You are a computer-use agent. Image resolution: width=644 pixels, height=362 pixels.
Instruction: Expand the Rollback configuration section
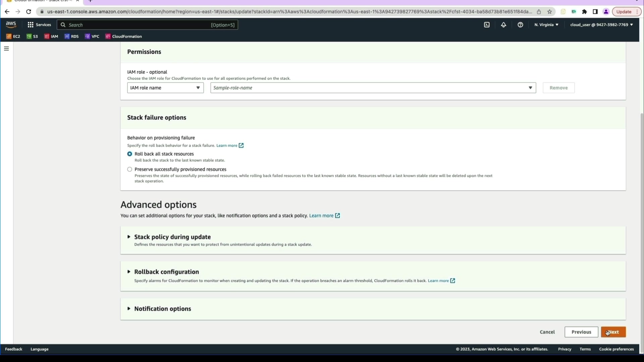(166, 272)
